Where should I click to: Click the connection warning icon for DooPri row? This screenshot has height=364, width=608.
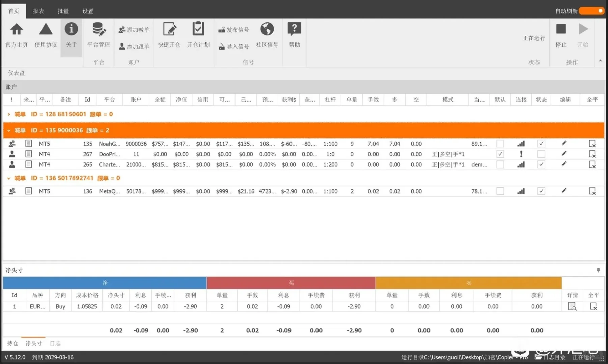point(521,154)
